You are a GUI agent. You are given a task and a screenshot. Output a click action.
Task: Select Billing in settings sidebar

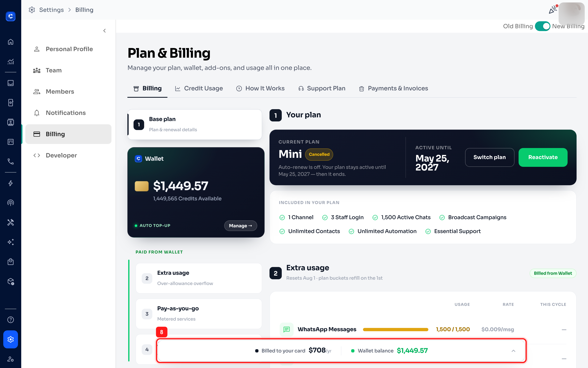pos(68,134)
